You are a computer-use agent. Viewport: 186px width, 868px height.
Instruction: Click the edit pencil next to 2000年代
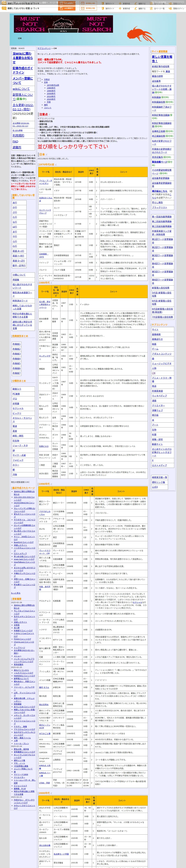(x=52, y=793)
